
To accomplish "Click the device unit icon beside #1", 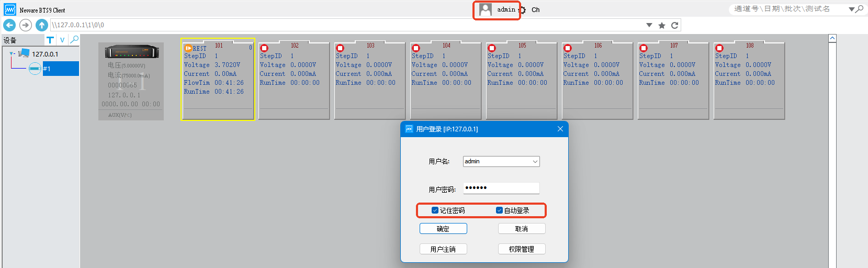I will tap(35, 69).
